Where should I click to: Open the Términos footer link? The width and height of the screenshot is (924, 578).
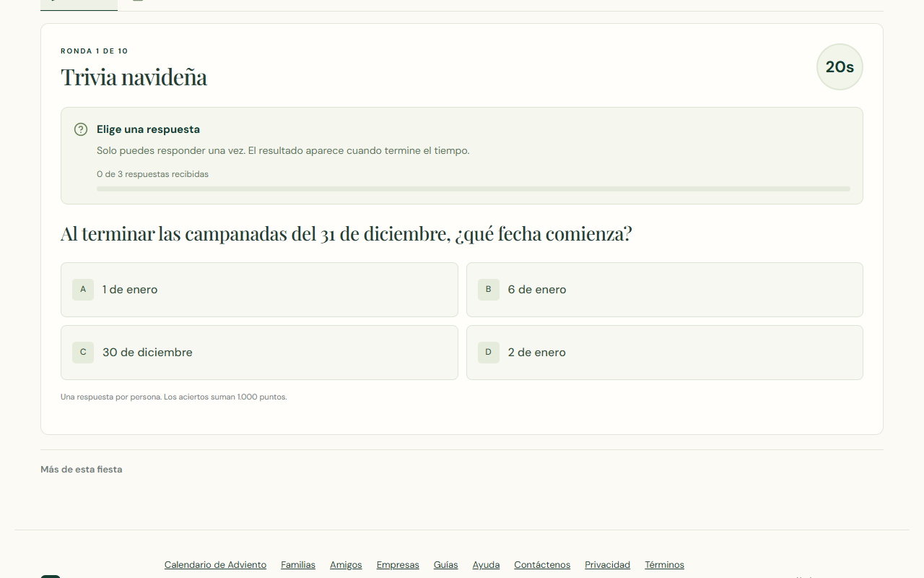pyautogui.click(x=664, y=565)
